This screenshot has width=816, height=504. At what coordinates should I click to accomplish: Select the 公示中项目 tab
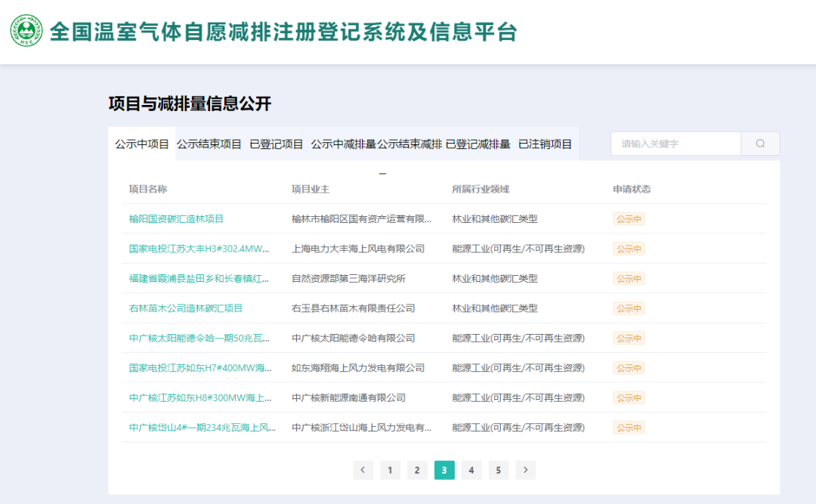pyautogui.click(x=142, y=144)
